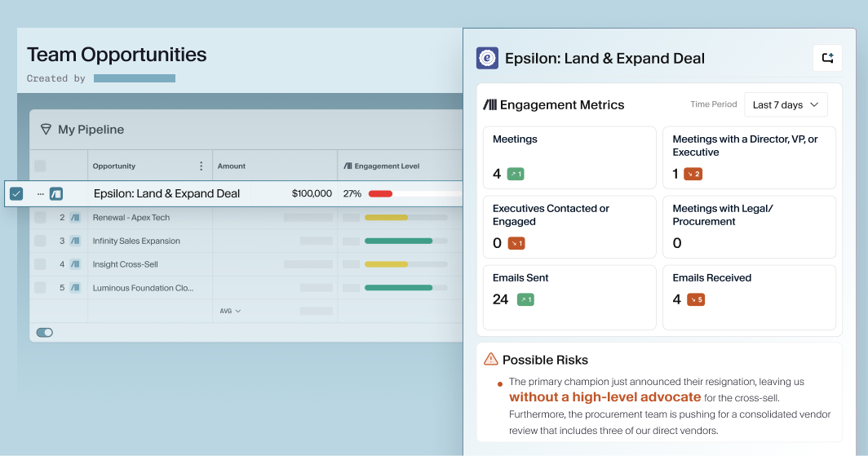The width and height of the screenshot is (868, 456).
Task: Click the top-right panel action icon button
Action: point(827,58)
